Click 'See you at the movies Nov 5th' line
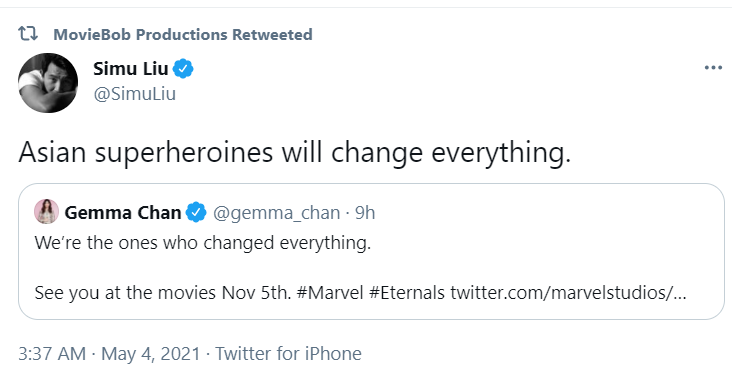732x379 pixels. (163, 293)
